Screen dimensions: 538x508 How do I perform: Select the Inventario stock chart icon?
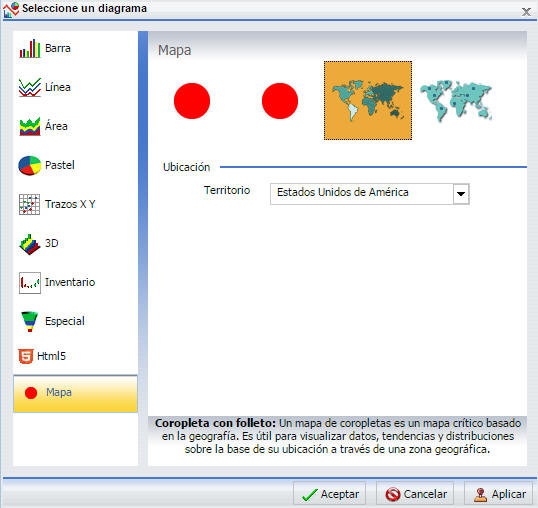pyautogui.click(x=30, y=283)
